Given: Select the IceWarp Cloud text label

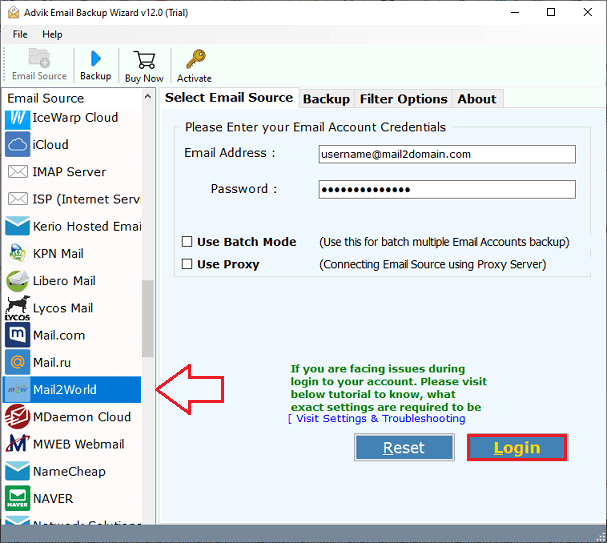Looking at the screenshot, I should click(x=75, y=118).
